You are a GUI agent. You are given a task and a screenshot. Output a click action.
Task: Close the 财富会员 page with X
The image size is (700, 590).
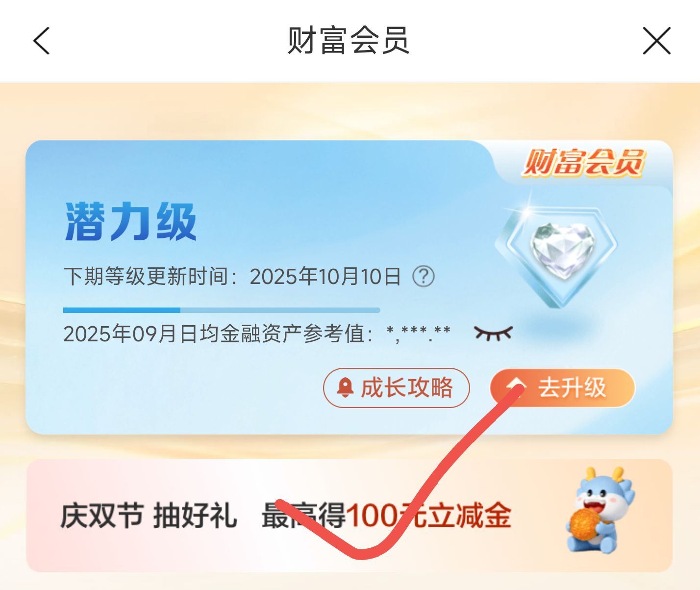[656, 41]
